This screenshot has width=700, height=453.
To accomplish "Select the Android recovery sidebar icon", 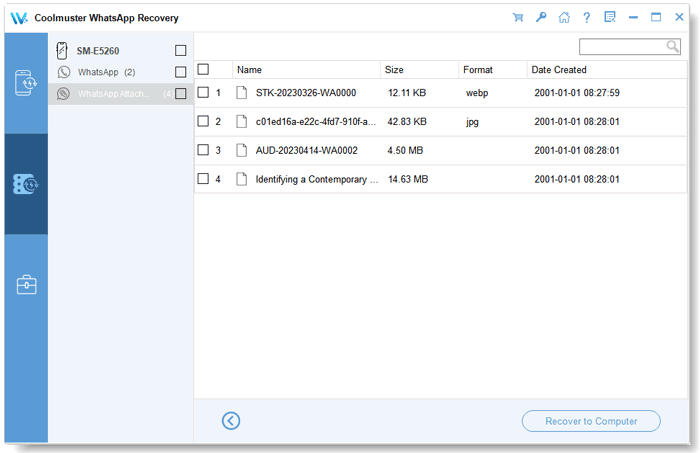I will tap(26, 83).
